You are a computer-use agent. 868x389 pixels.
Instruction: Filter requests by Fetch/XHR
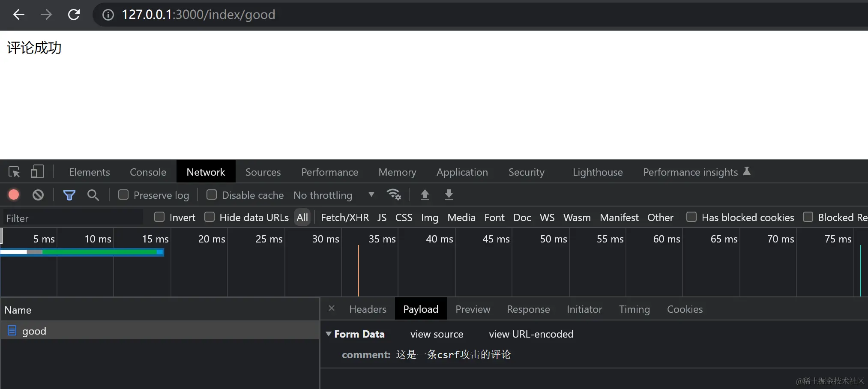pos(345,217)
